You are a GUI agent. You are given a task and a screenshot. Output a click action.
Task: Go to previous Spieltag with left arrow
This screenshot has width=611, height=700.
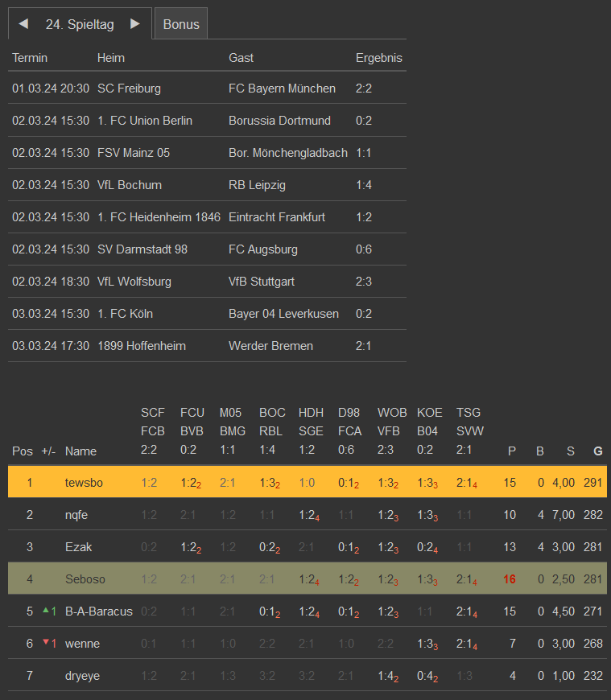(23, 24)
